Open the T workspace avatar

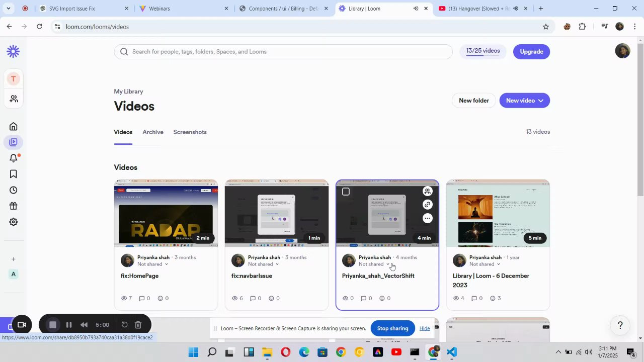click(x=14, y=79)
